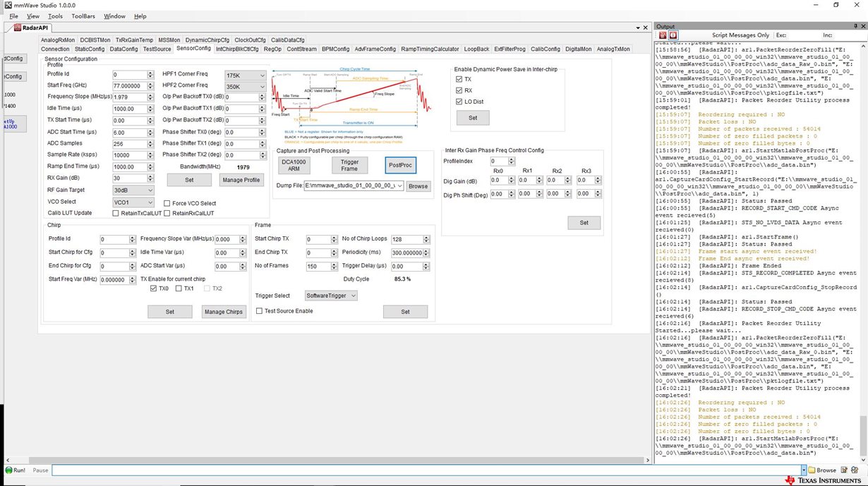Viewport: 868px width, 486px height.
Task: Expand the Dump File path dropdown
Action: (x=400, y=186)
